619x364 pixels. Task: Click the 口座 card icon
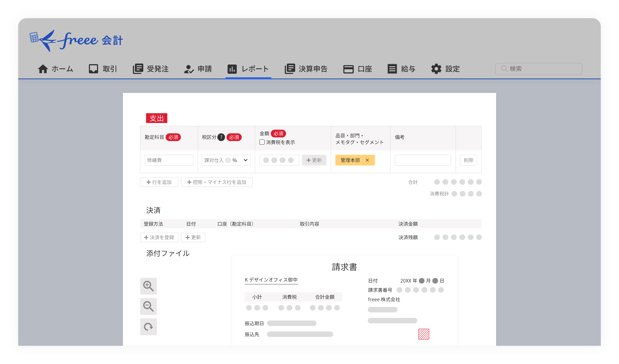coord(348,69)
